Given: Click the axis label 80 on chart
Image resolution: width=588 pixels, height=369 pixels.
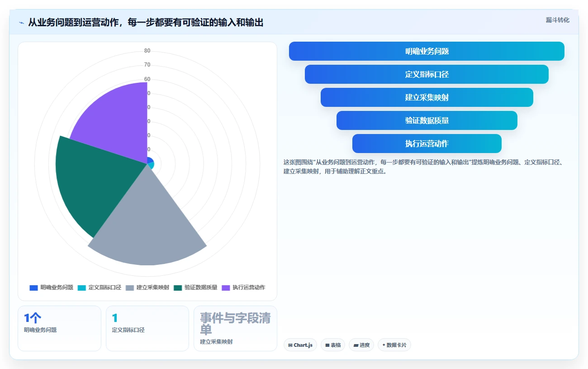Looking at the screenshot, I should click(x=147, y=51).
